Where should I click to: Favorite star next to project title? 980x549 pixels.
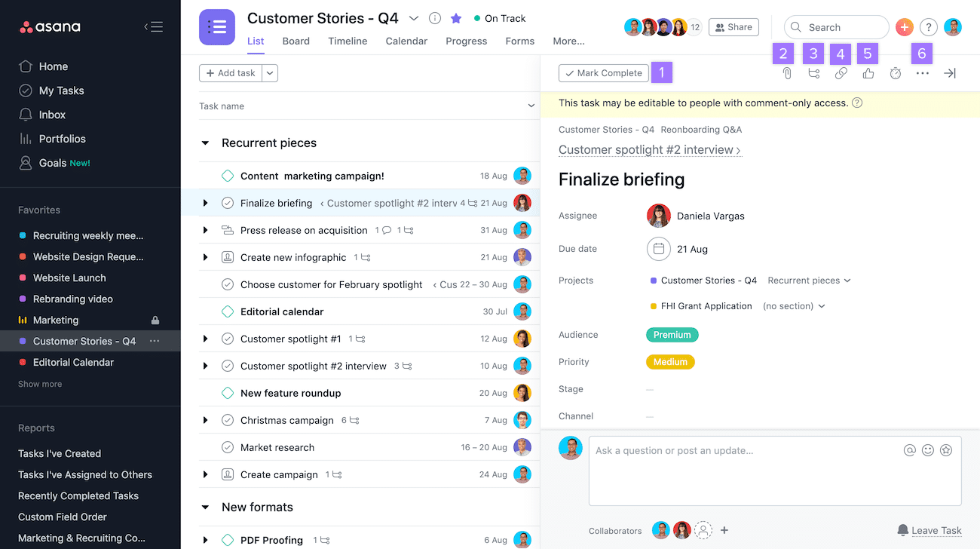(456, 18)
